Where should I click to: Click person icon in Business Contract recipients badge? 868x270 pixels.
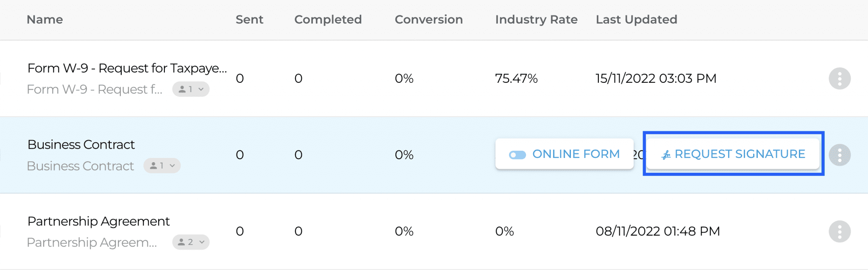153,166
